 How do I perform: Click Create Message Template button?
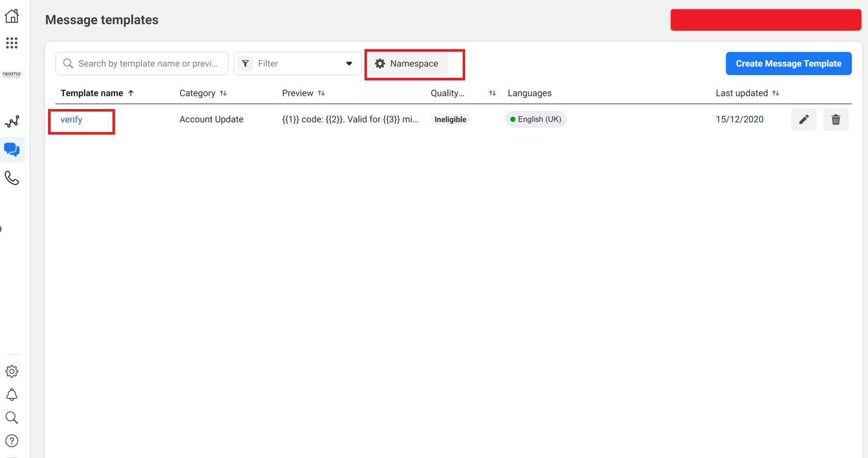click(788, 63)
